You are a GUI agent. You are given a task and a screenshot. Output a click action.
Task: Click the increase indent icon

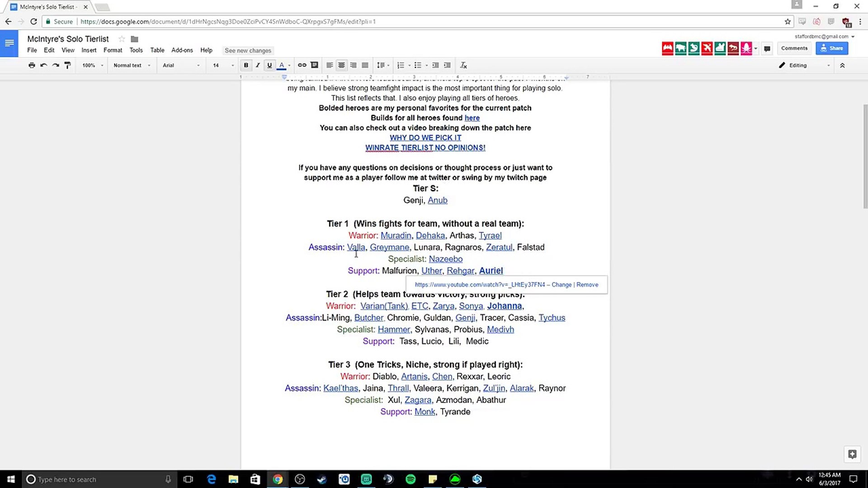[447, 65]
